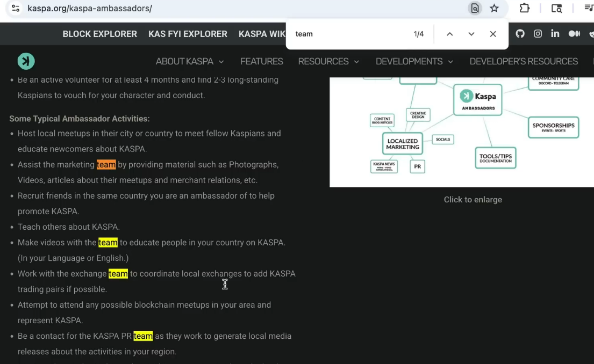Image resolution: width=594 pixels, height=364 pixels.
Task: Click the 'Kaspa AMBASSADORS' center box in diagram
Action: point(478,100)
